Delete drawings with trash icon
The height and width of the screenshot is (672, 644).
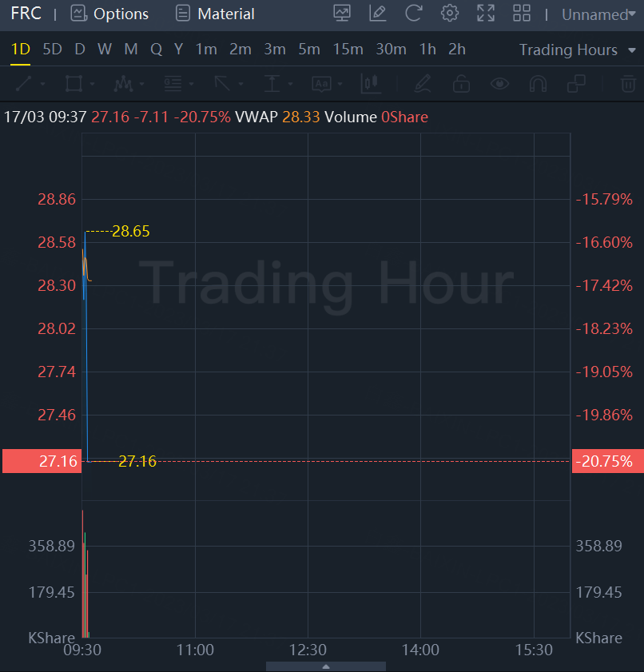click(x=629, y=84)
